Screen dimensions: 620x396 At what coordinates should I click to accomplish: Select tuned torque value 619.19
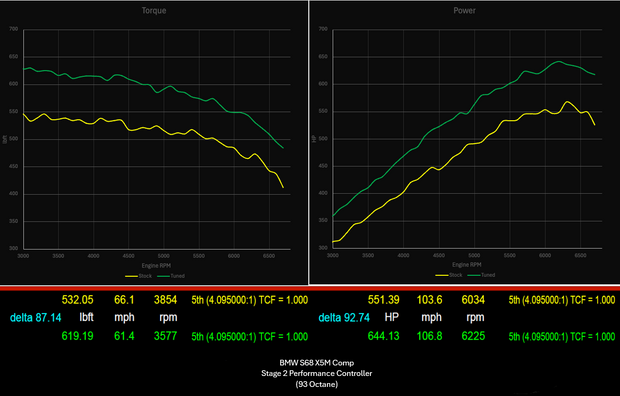pos(78,336)
